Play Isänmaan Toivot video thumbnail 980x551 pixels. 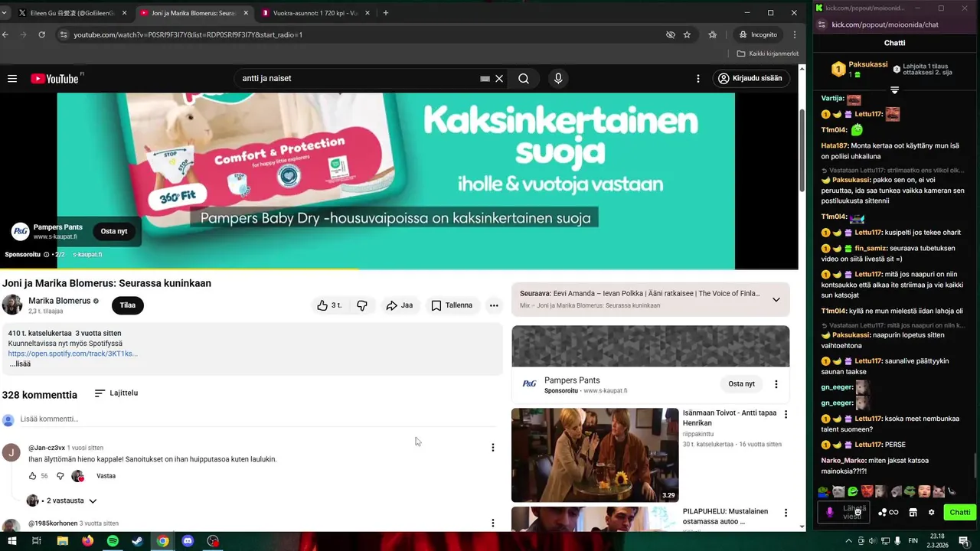pos(595,455)
